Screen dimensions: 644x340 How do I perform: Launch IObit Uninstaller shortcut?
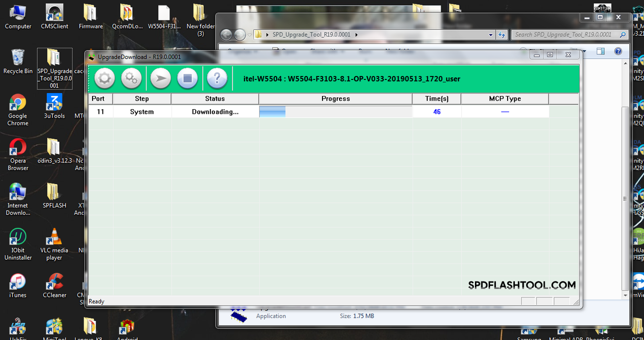[x=18, y=244]
